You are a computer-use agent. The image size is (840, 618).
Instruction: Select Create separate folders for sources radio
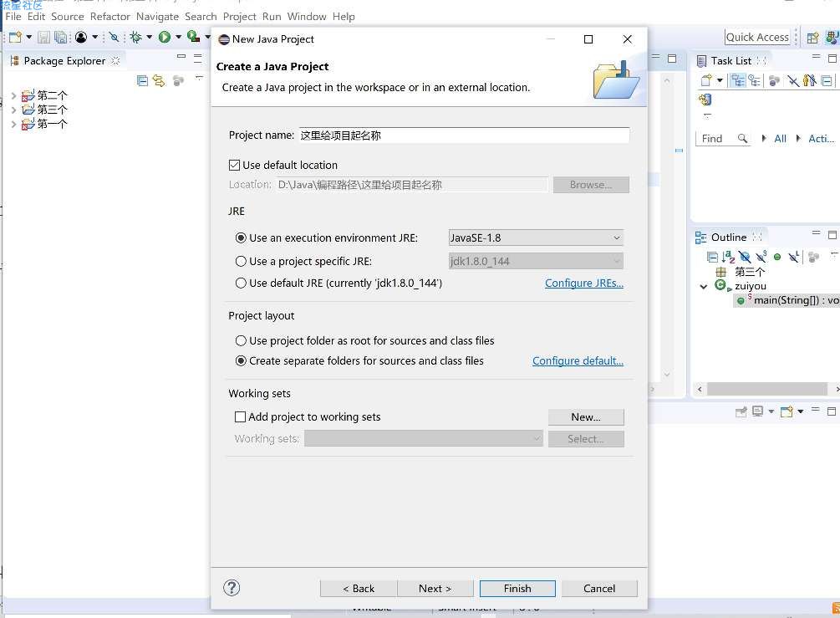(x=241, y=360)
